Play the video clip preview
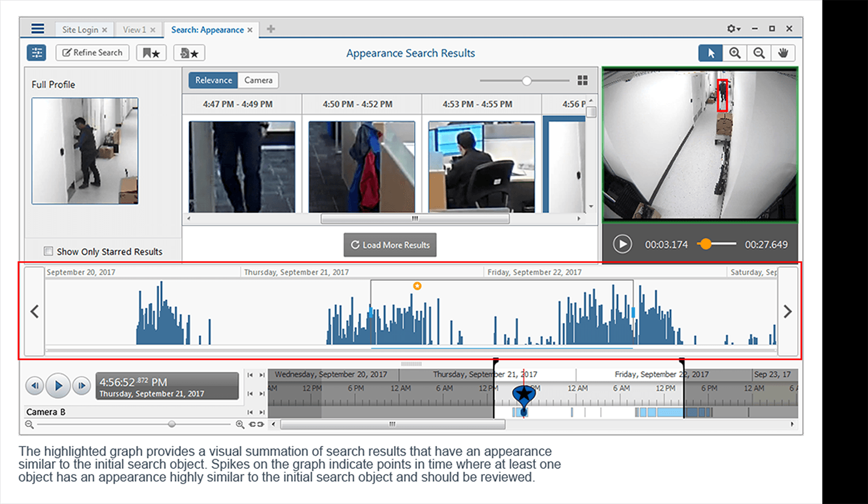 pos(622,244)
